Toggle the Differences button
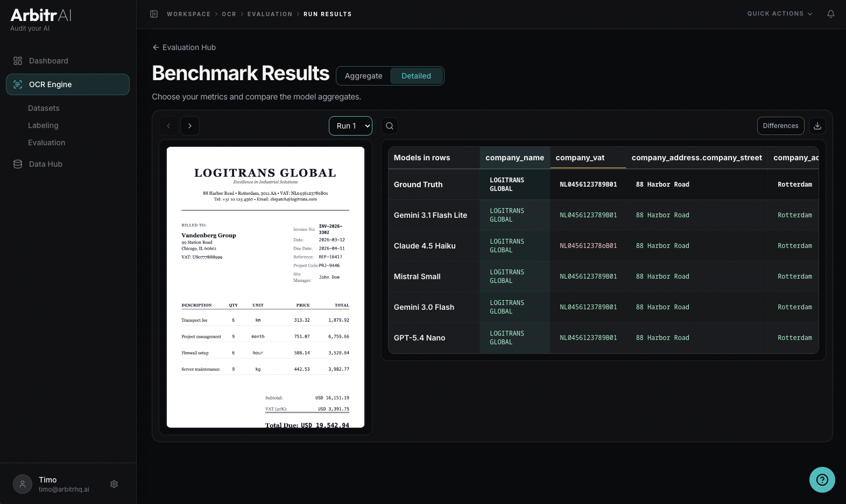The image size is (846, 504). click(780, 126)
